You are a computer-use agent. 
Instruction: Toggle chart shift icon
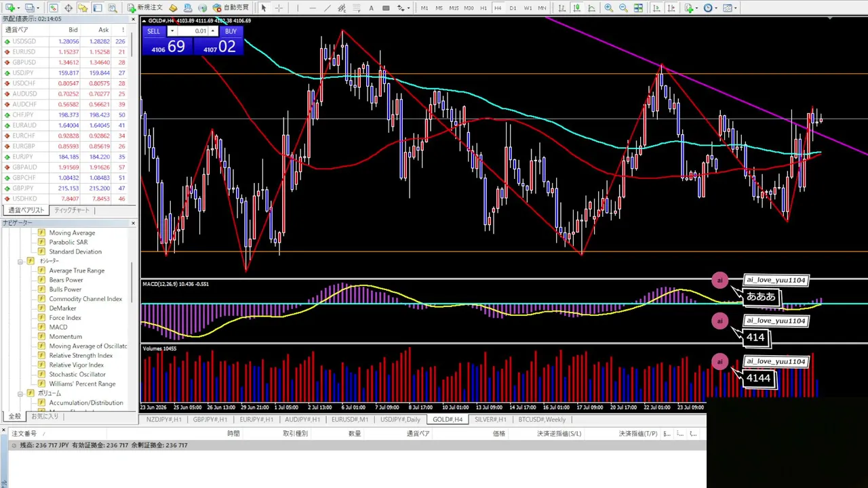tap(671, 8)
